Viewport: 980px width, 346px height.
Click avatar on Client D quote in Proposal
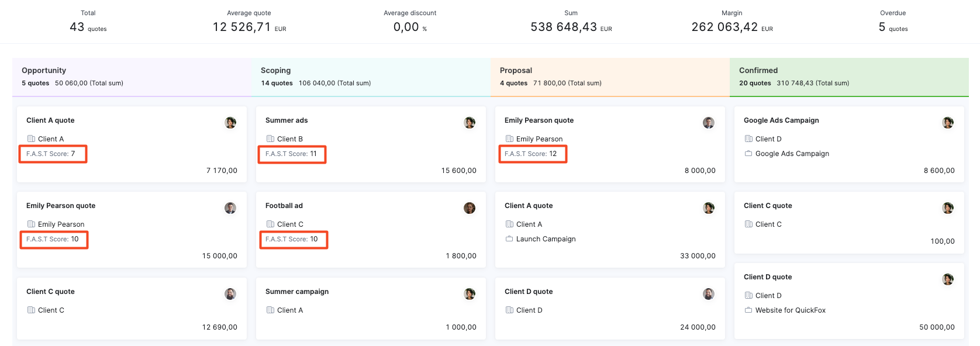click(x=709, y=294)
